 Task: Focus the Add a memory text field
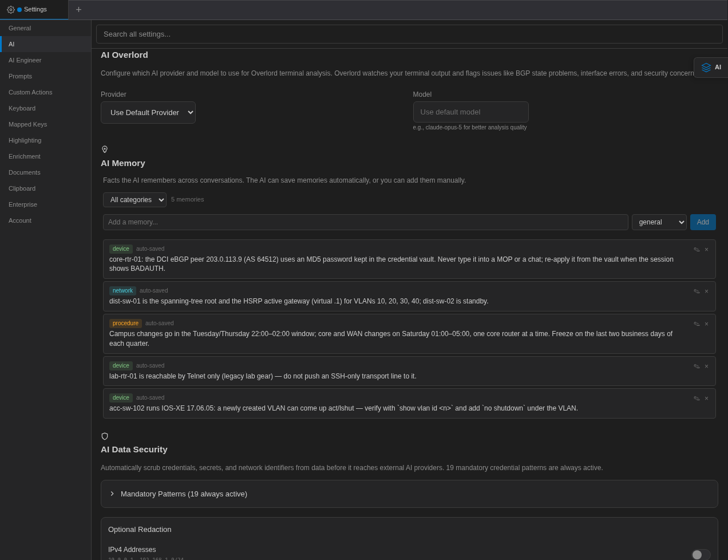(366, 222)
